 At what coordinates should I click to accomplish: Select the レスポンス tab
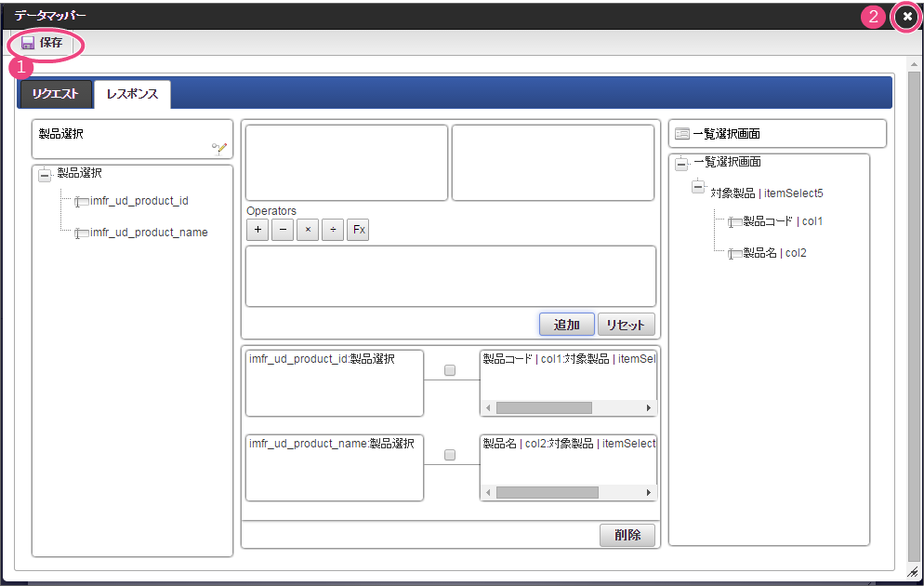point(133,94)
